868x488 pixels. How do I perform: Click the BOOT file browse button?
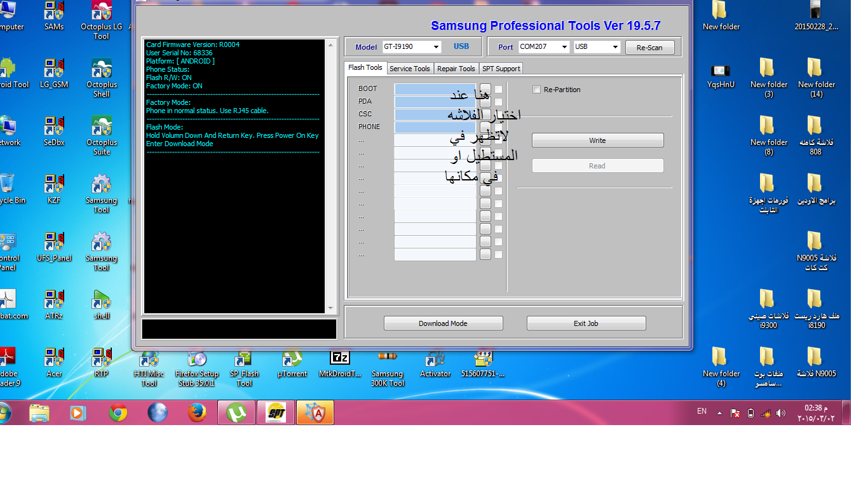tap(485, 89)
